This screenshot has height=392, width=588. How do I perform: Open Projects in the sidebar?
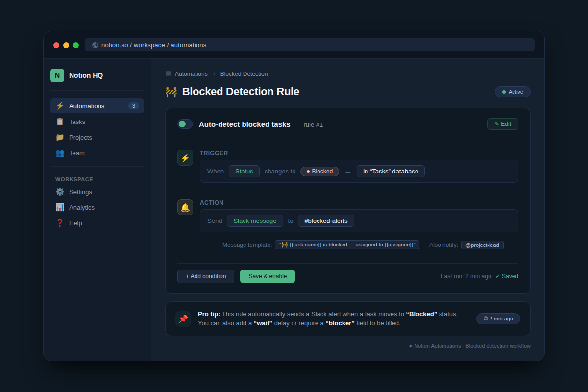tap(97, 137)
